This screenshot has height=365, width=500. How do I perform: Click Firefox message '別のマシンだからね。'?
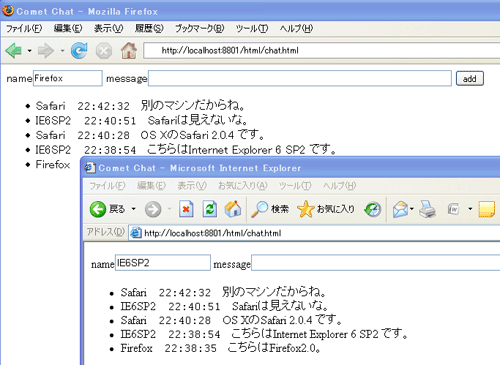193,106
